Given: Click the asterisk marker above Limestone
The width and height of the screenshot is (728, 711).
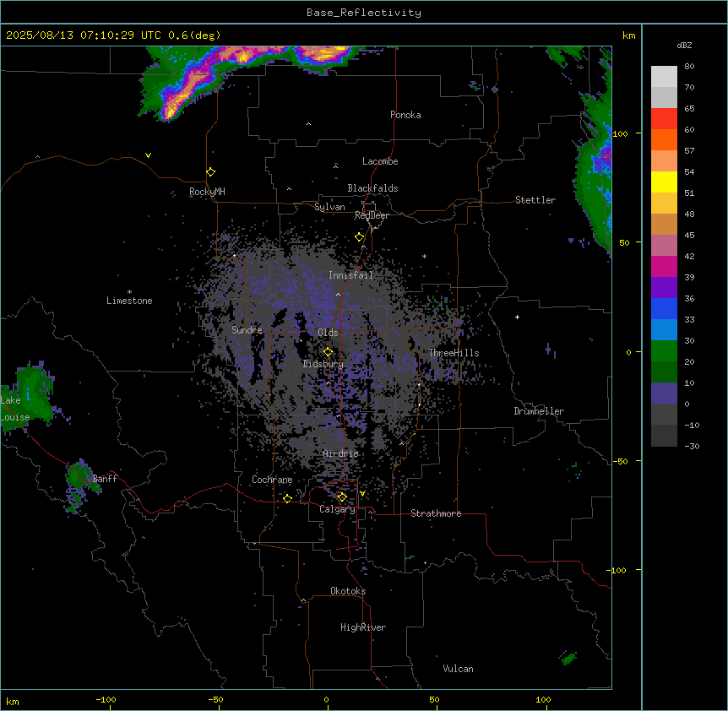Looking at the screenshot, I should [x=129, y=291].
